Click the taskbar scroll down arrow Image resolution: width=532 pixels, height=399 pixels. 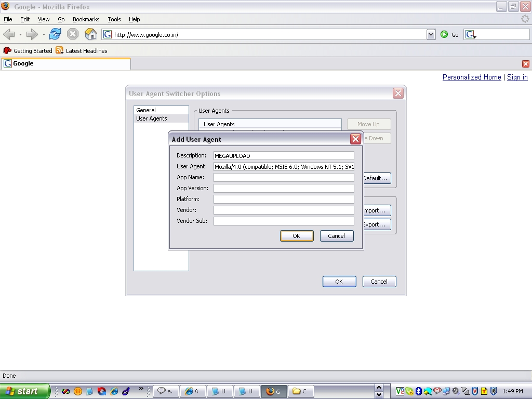pyautogui.click(x=379, y=395)
